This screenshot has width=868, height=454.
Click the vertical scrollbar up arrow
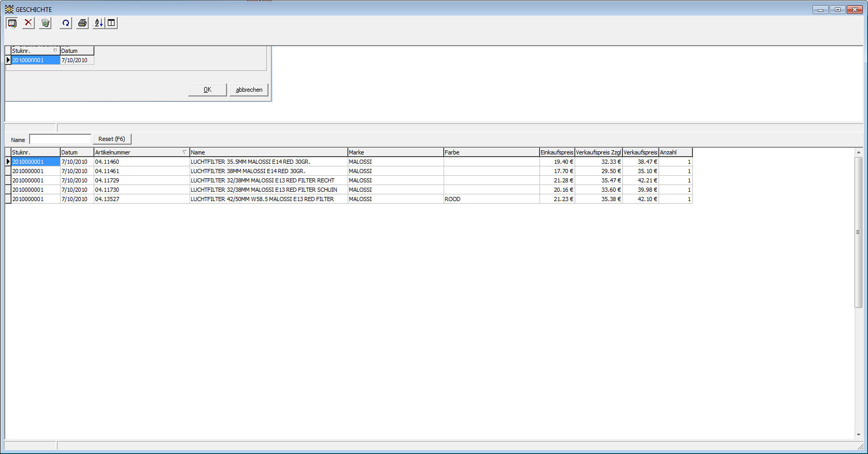point(859,152)
